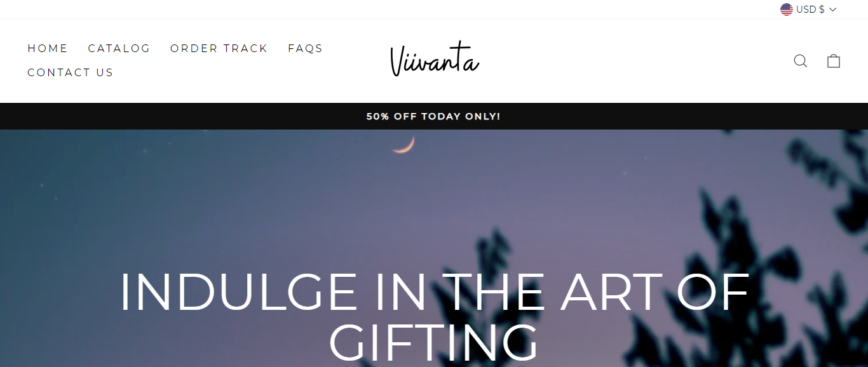The image size is (868, 367).
Task: Open the ORDER TRACK page link
Action: 219,48
